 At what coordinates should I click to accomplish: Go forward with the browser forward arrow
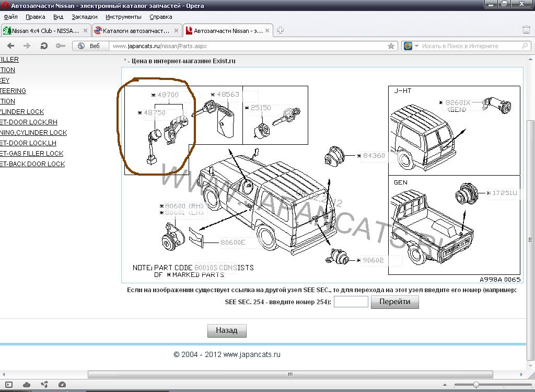coord(27,46)
